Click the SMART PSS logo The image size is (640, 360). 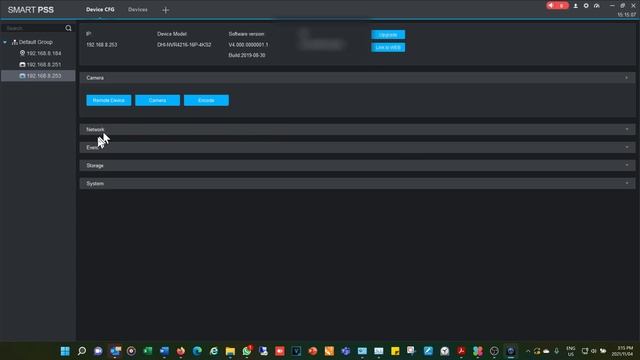click(x=31, y=10)
